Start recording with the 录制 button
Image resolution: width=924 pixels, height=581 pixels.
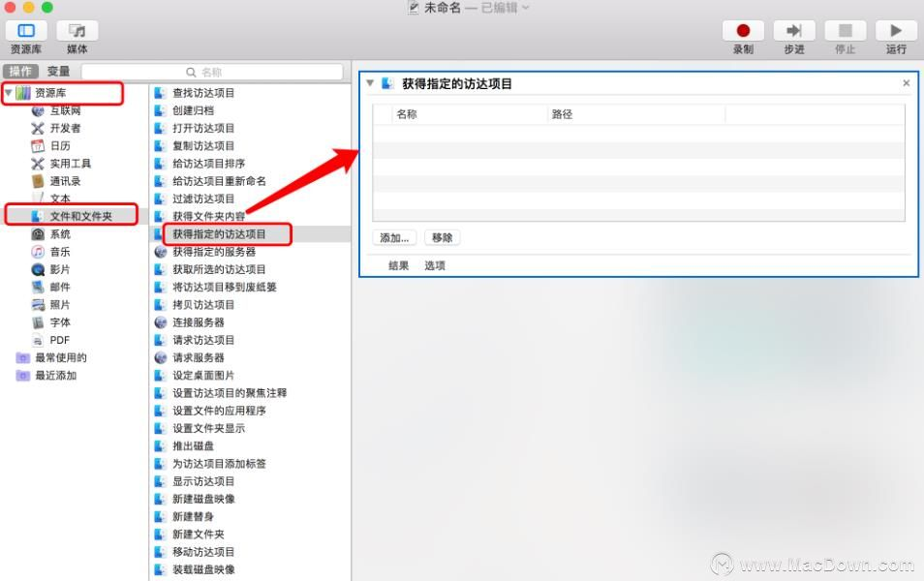click(743, 31)
